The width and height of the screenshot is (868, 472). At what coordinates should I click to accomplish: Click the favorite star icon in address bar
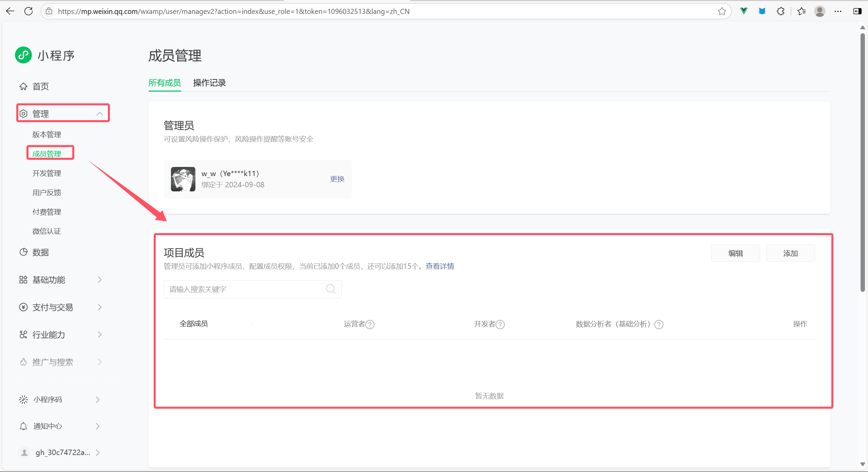722,11
